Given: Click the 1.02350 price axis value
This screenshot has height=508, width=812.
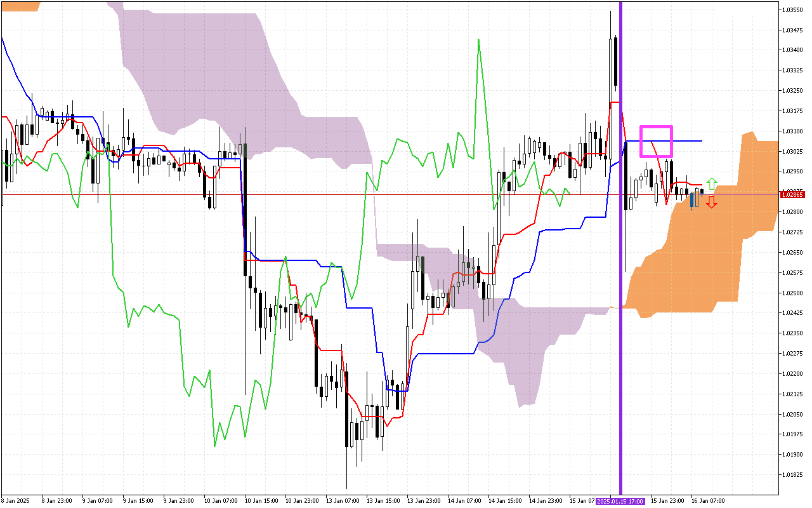Looking at the screenshot, I should 793,333.
